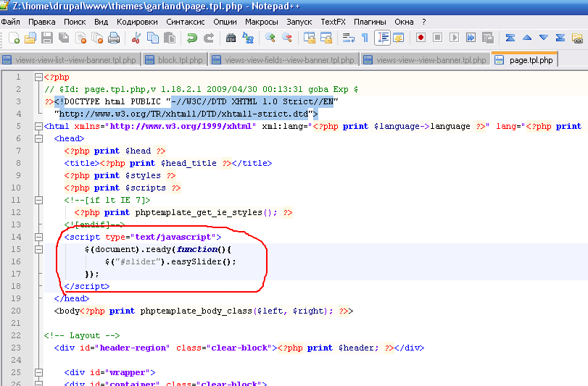Open the Кодировки menu

coord(137,22)
